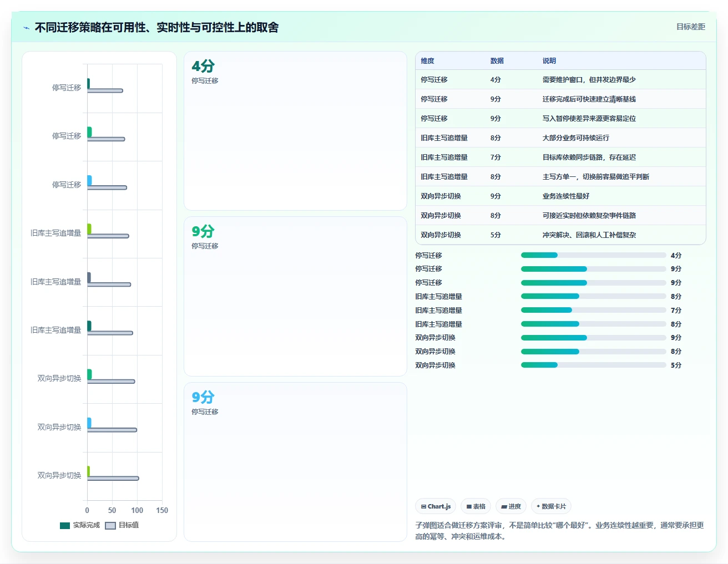Click cell 大部分业务可持续运行
728x564 pixels.
(x=576, y=138)
